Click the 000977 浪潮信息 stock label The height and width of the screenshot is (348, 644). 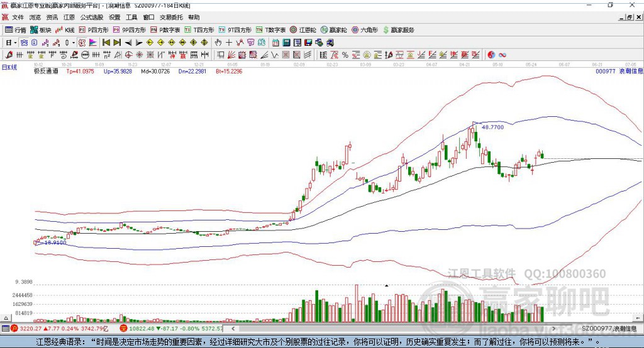[619, 71]
